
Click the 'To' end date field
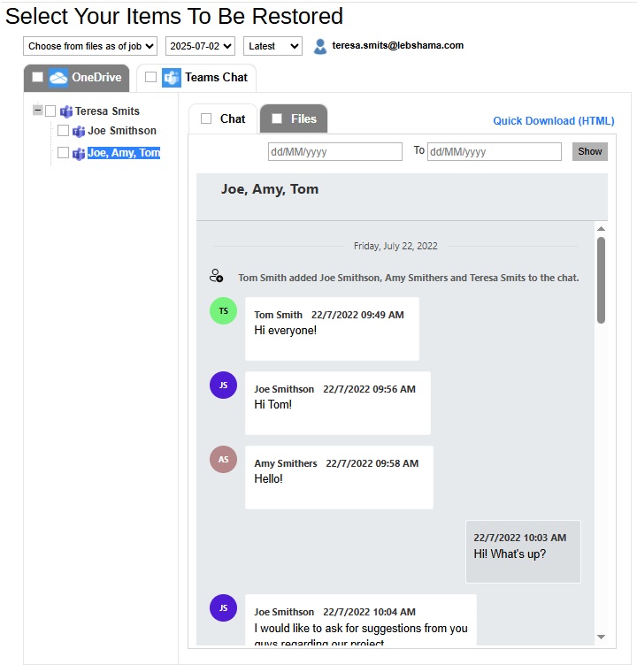click(495, 152)
